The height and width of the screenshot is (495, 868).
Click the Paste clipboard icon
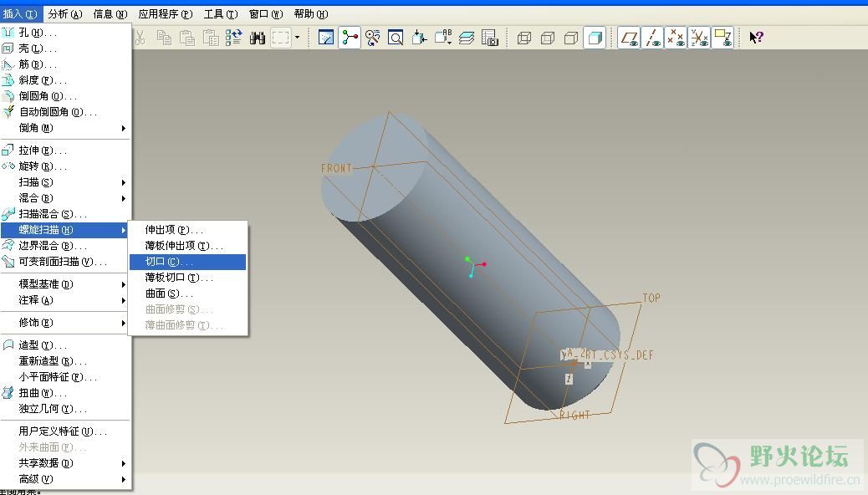[187, 38]
